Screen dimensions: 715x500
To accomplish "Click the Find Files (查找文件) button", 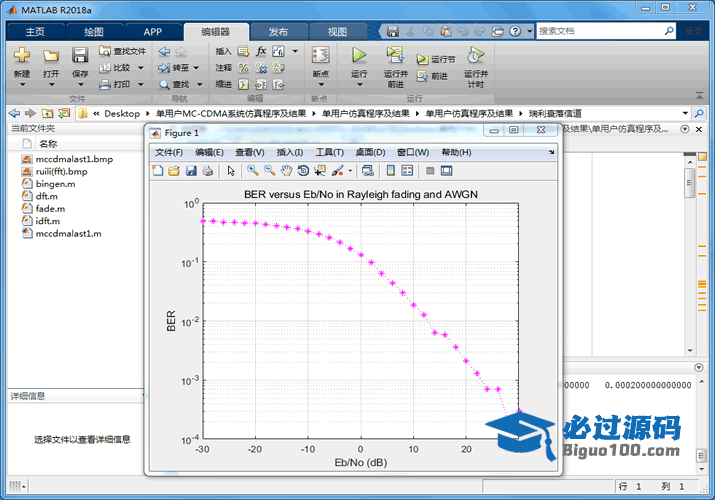I will click(x=123, y=51).
